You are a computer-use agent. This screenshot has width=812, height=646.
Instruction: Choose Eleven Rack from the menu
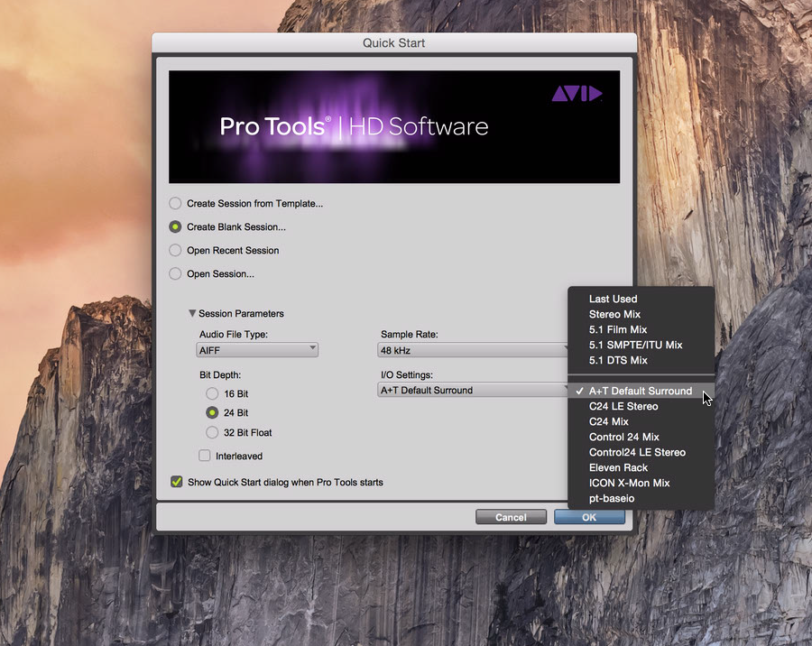618,467
